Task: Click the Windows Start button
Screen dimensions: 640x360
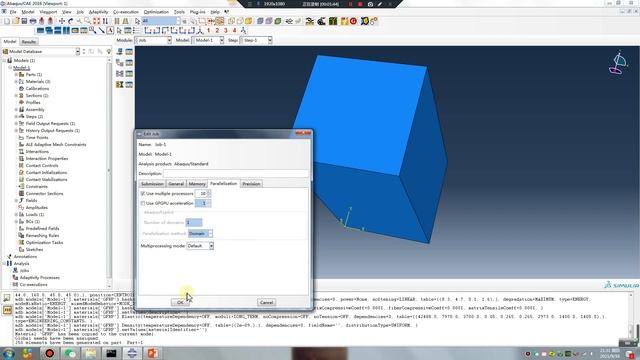Action: (8, 353)
